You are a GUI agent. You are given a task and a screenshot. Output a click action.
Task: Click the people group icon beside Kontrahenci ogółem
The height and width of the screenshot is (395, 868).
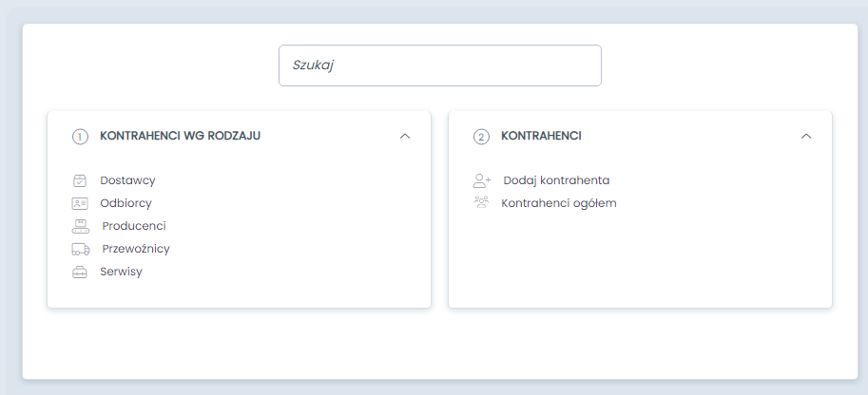click(x=481, y=203)
